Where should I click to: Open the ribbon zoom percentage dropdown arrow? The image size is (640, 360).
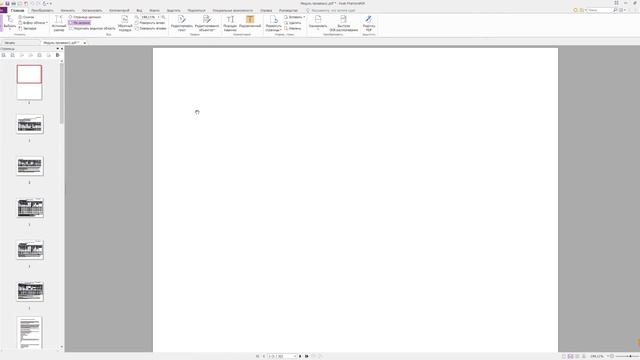pyautogui.click(x=158, y=17)
